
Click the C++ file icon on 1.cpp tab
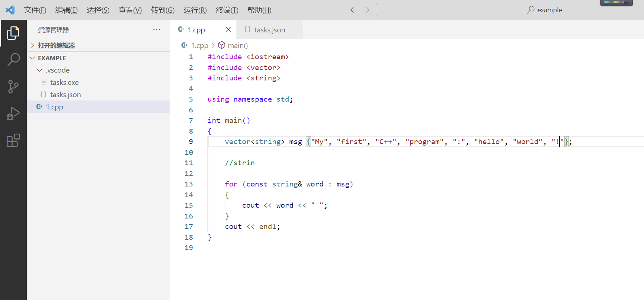[181, 29]
